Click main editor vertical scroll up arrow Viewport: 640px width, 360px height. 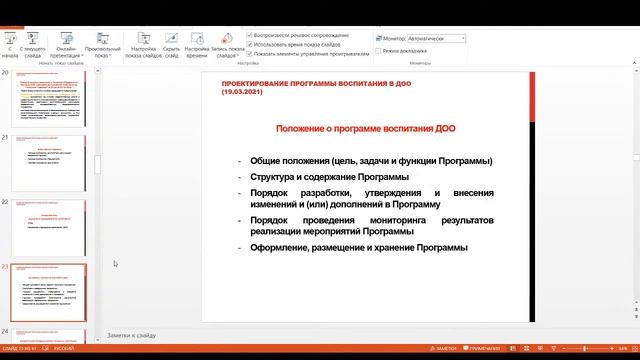pyautogui.click(x=636, y=71)
